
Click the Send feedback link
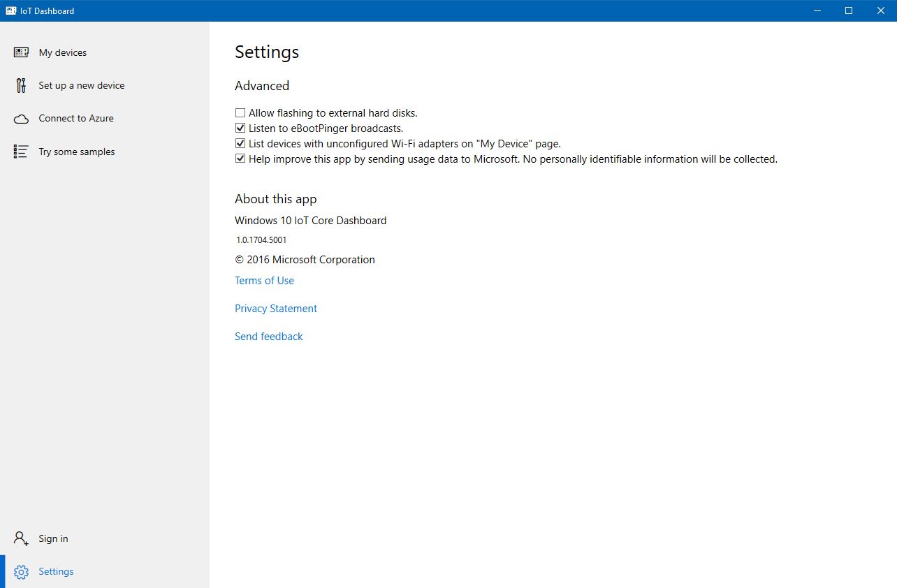pyautogui.click(x=269, y=337)
